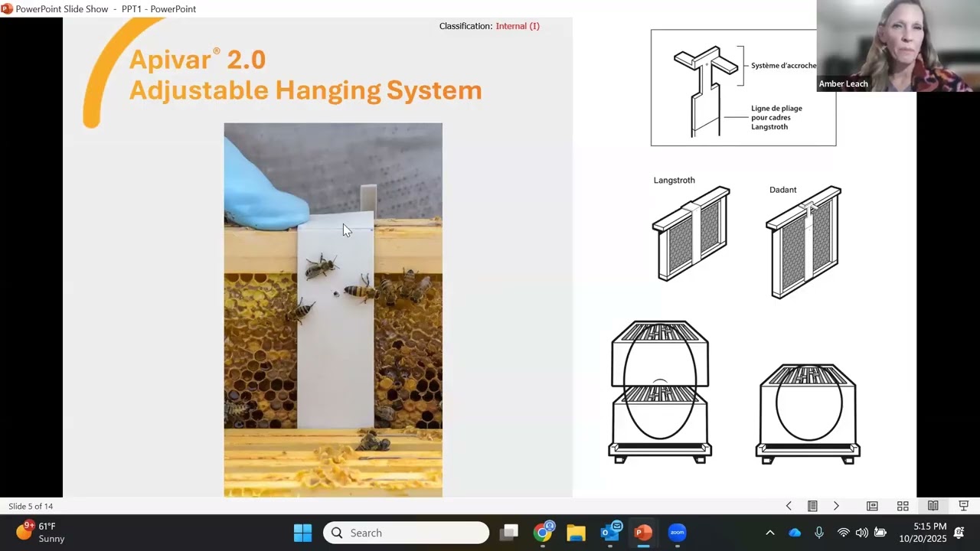Click the Classification: Internal (I) label

[x=489, y=26]
